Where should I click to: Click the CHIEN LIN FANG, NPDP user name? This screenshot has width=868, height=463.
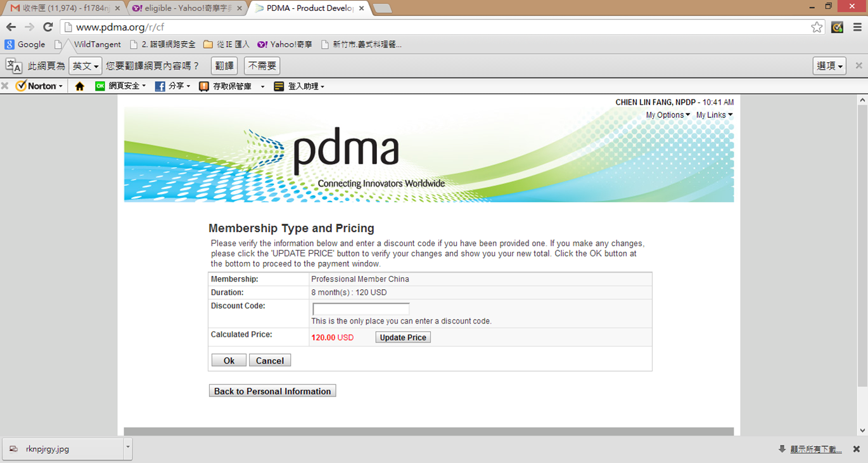656,102
